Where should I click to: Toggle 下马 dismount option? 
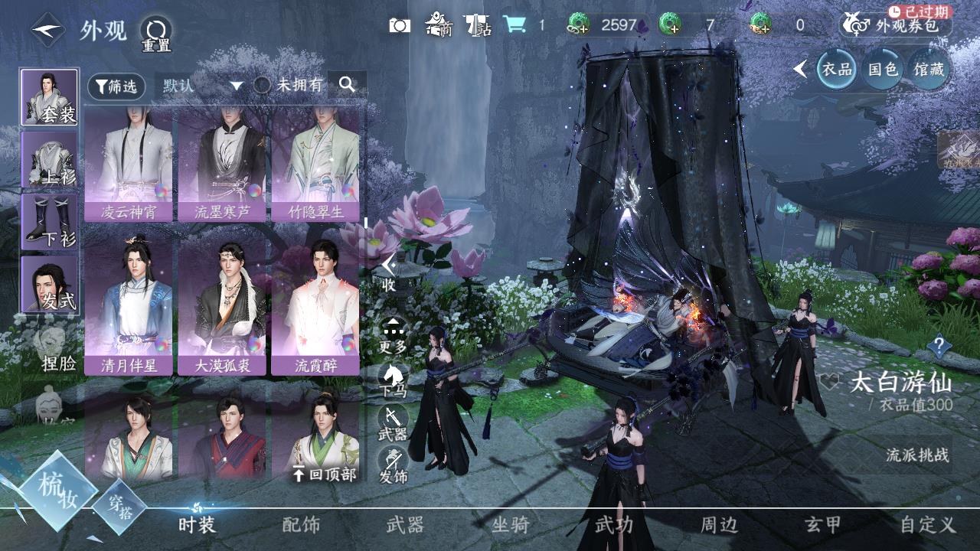pyautogui.click(x=394, y=381)
